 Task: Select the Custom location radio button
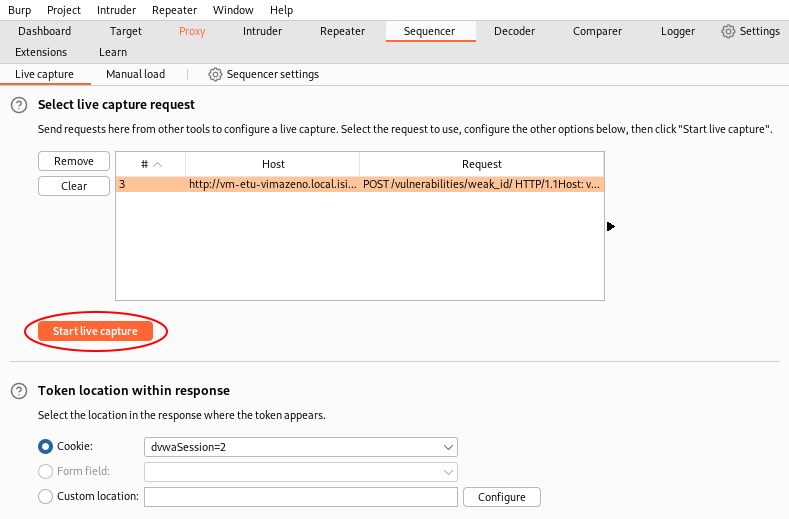click(x=45, y=496)
